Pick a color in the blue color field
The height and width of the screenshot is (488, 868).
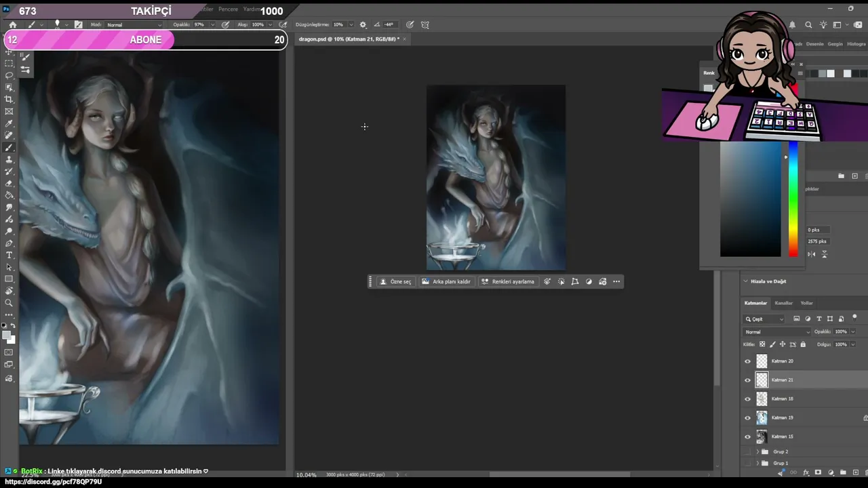(751, 199)
